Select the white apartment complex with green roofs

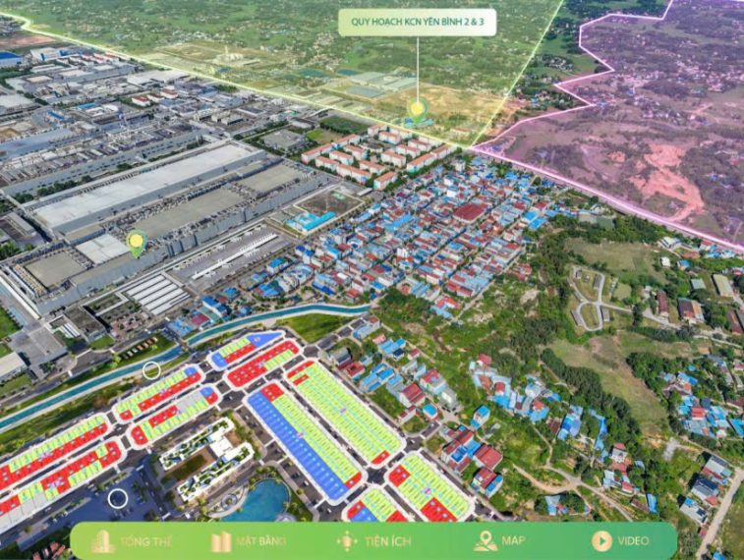point(203,457)
